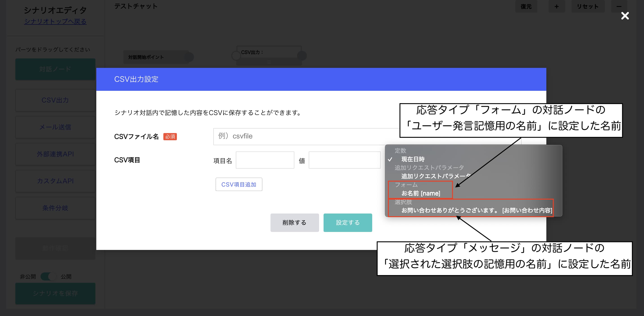The height and width of the screenshot is (316, 644).
Task: Focus the 値 input field
Action: [x=345, y=160]
